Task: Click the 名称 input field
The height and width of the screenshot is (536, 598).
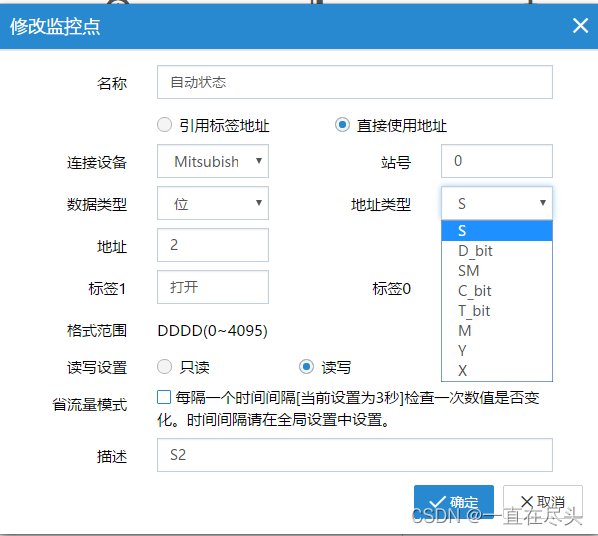Action: [x=355, y=82]
